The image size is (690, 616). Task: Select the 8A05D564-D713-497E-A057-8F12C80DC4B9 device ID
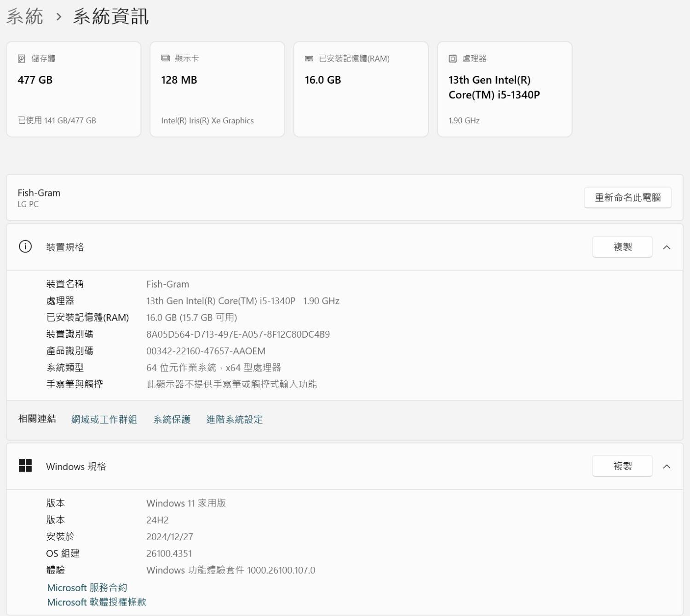coord(238,334)
